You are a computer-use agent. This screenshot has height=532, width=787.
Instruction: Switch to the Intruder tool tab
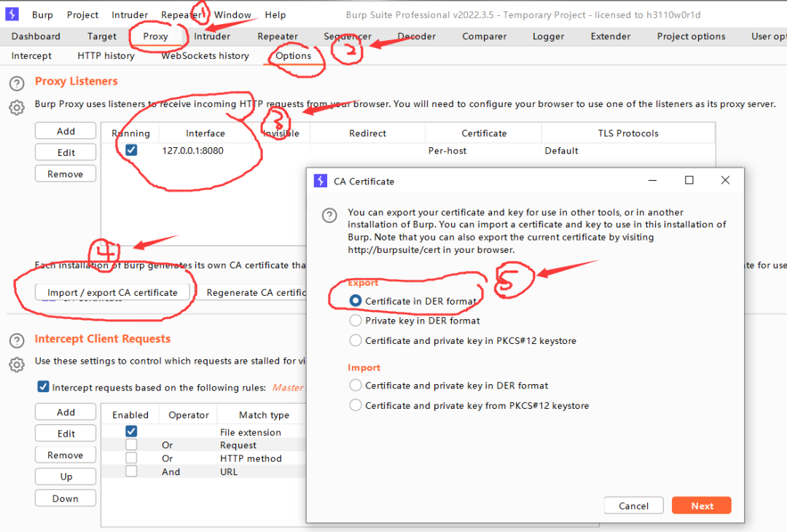click(x=212, y=36)
